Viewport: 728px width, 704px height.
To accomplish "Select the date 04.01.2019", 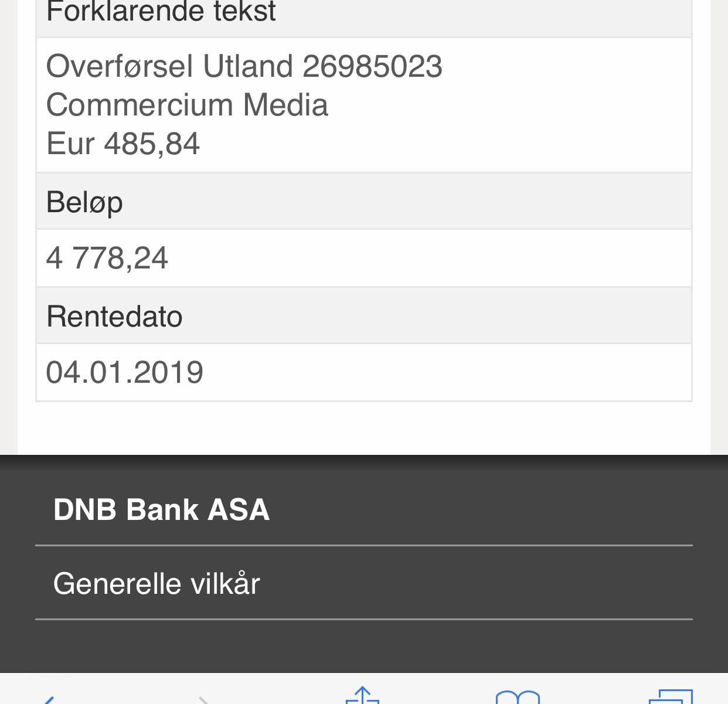I will (125, 372).
